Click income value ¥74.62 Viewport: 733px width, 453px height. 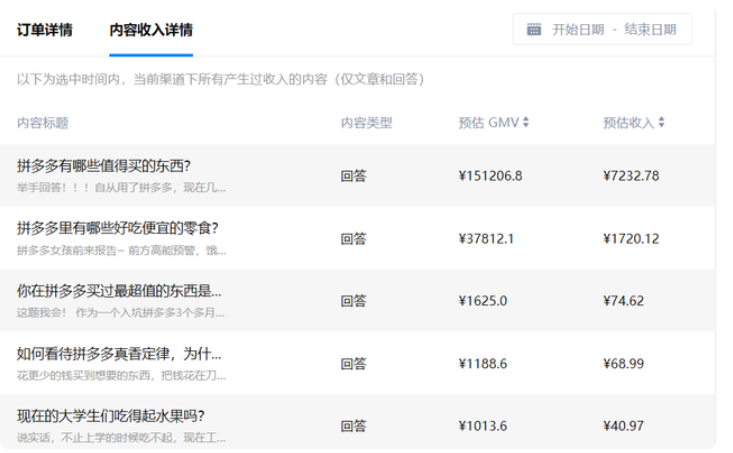623,301
